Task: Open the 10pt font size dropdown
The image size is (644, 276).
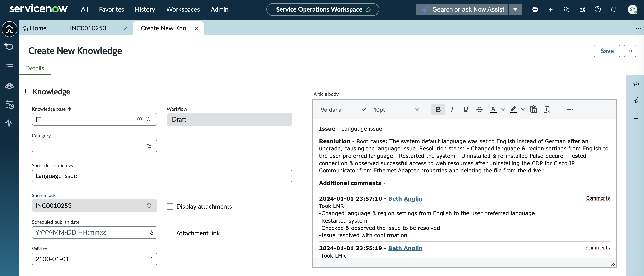Action: click(x=396, y=110)
